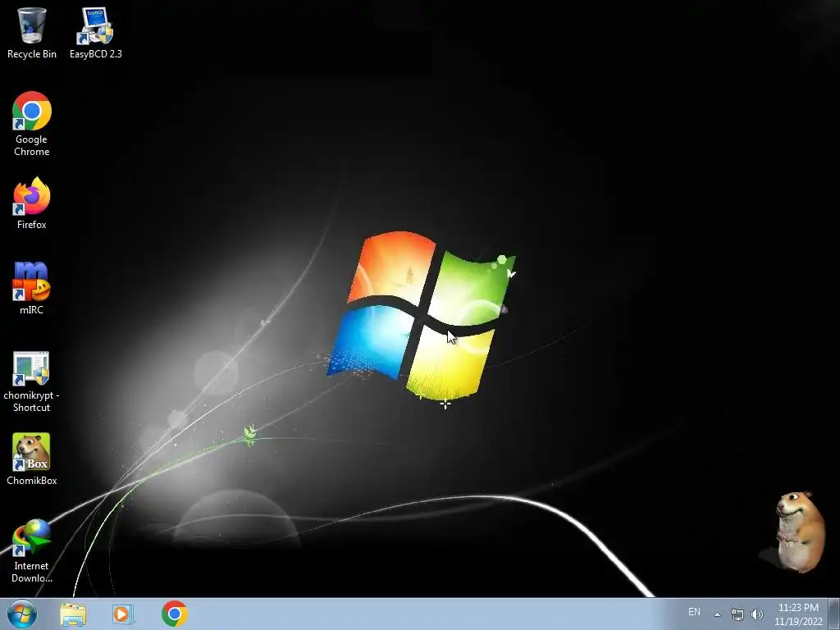
Task: Open Windows Explorer from the taskbar
Action: [x=73, y=614]
